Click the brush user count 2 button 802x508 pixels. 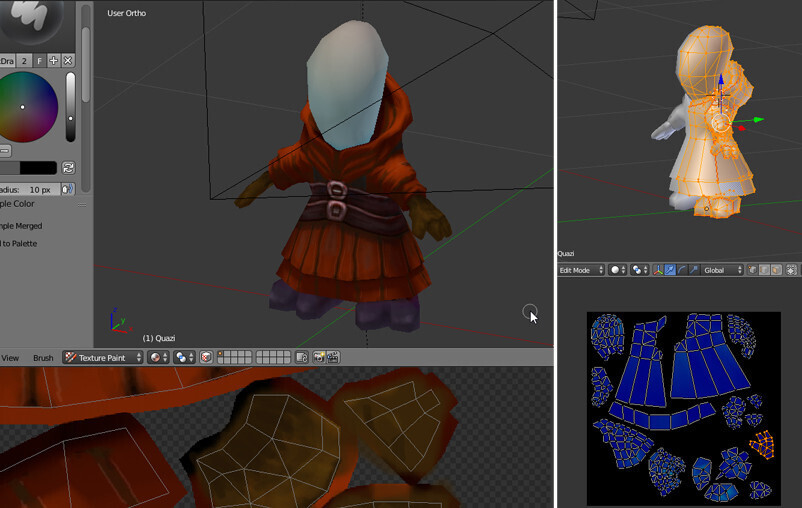pyautogui.click(x=24, y=61)
